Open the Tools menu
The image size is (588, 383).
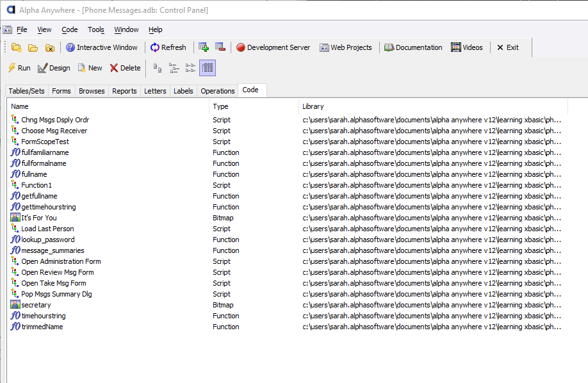(96, 29)
